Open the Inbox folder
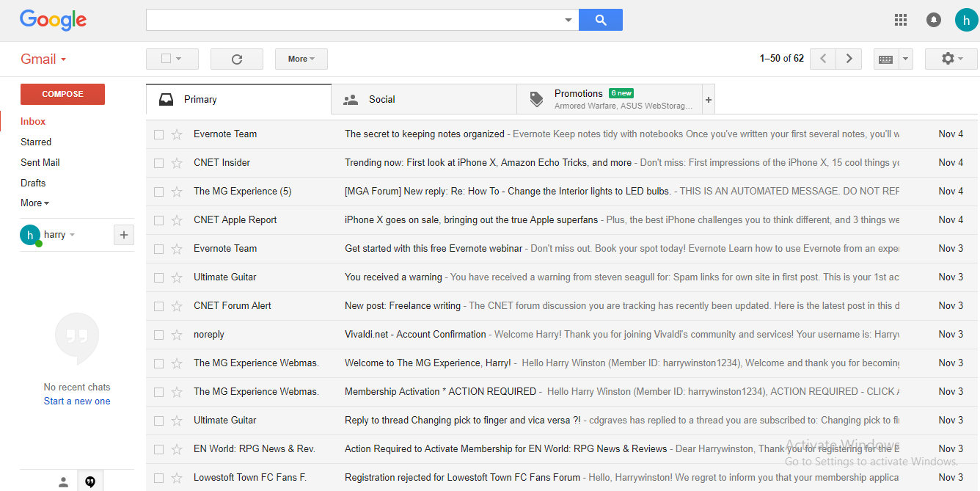980x491 pixels. [x=33, y=122]
